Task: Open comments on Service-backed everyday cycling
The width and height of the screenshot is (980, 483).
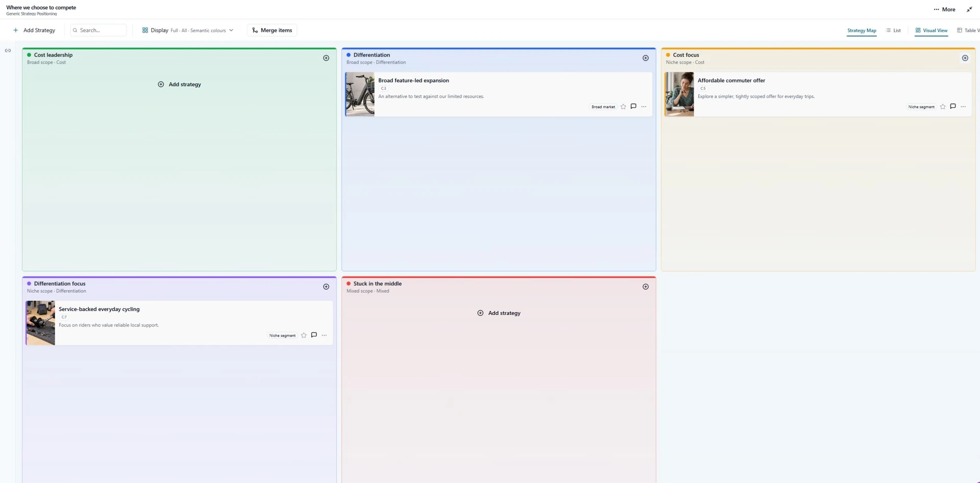Action: pos(314,335)
